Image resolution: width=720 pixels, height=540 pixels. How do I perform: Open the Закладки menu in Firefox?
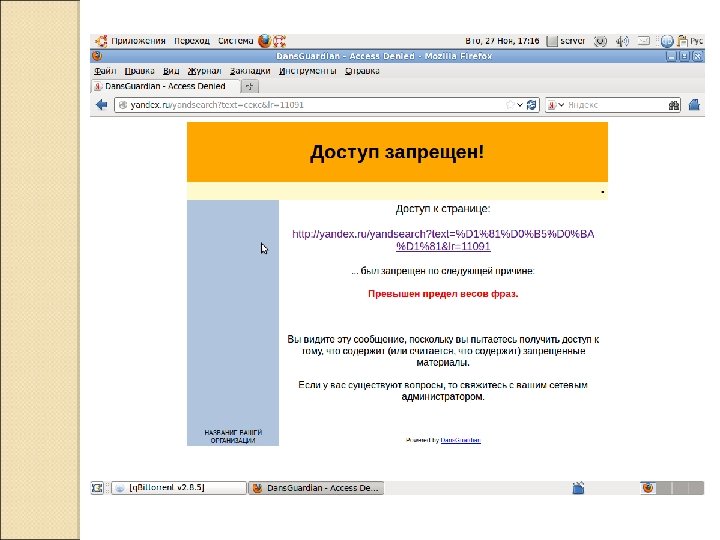click(x=250, y=71)
